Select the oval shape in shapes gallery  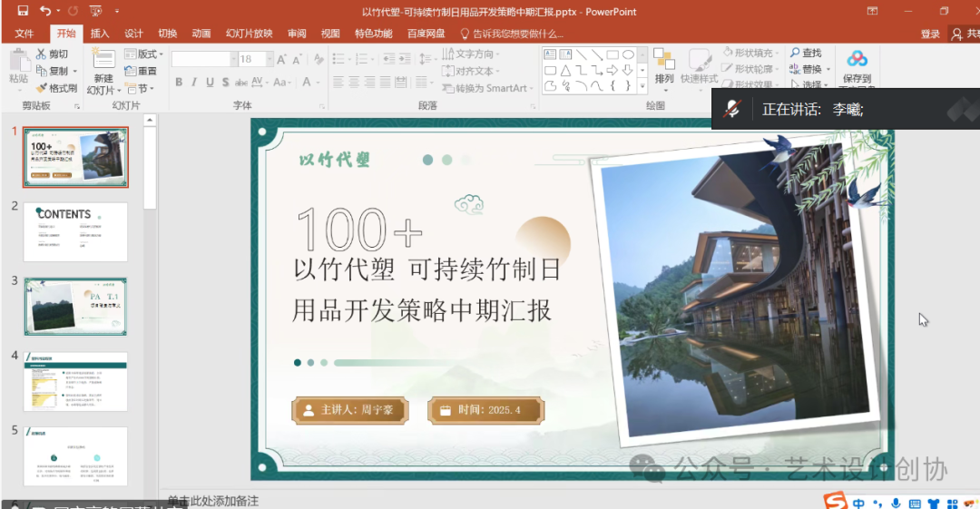coord(628,55)
